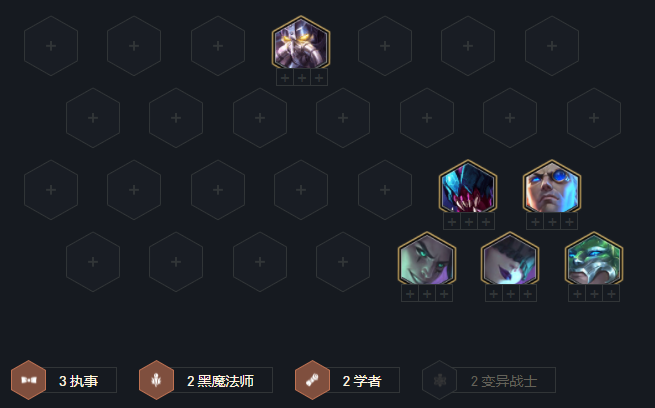Click the inactive 变异战士 trait hexagon icon
This screenshot has height=408, width=655.
(x=439, y=380)
